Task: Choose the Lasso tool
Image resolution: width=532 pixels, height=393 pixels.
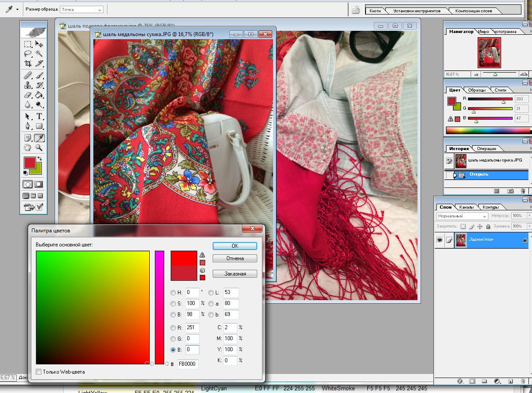Action: click(x=28, y=54)
